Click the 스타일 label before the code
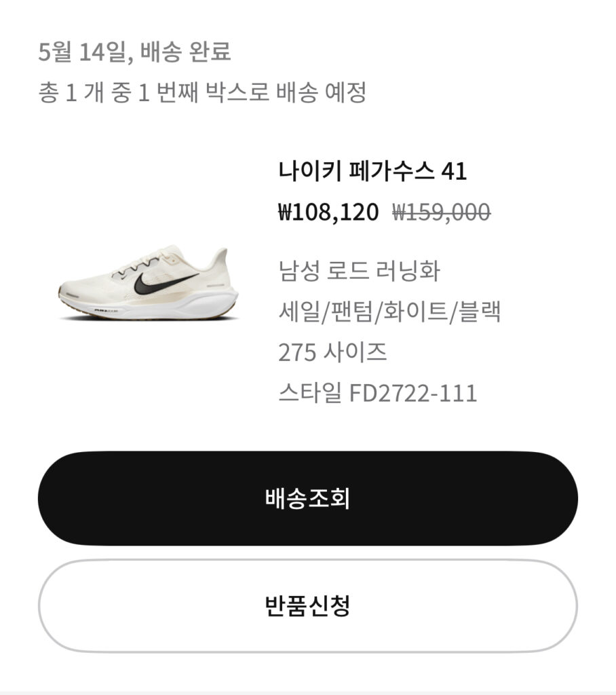This screenshot has height=695, width=616. pyautogui.click(x=310, y=393)
